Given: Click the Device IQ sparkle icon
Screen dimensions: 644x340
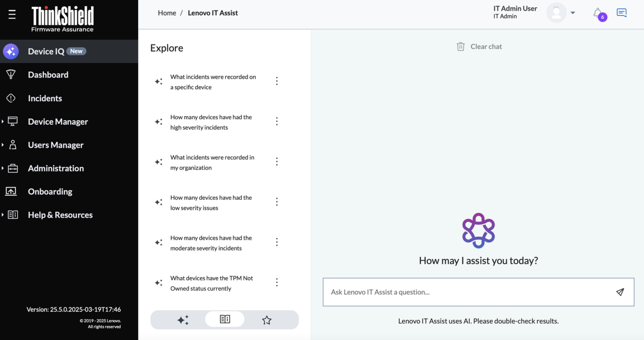Looking at the screenshot, I should [x=11, y=51].
